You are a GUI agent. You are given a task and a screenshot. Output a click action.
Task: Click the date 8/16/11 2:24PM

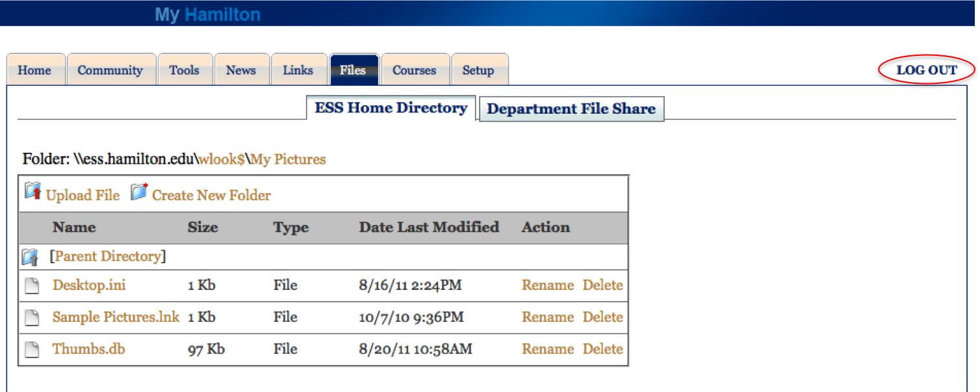pyautogui.click(x=410, y=285)
